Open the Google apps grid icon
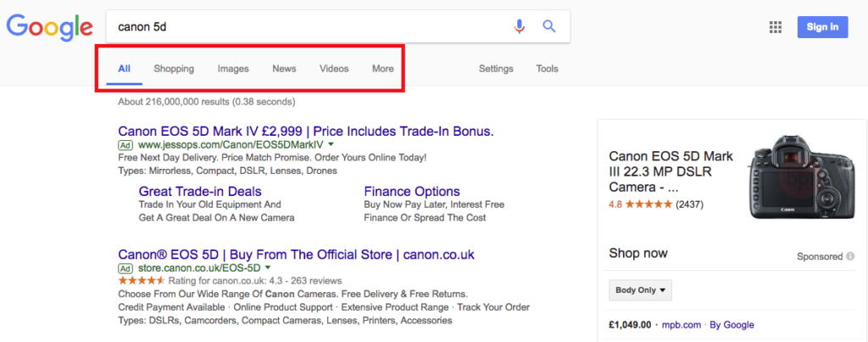 point(776,27)
